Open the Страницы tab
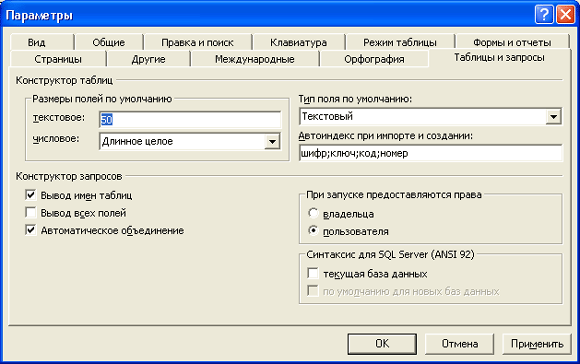Viewport: 580px width, 364px height. tap(58, 59)
